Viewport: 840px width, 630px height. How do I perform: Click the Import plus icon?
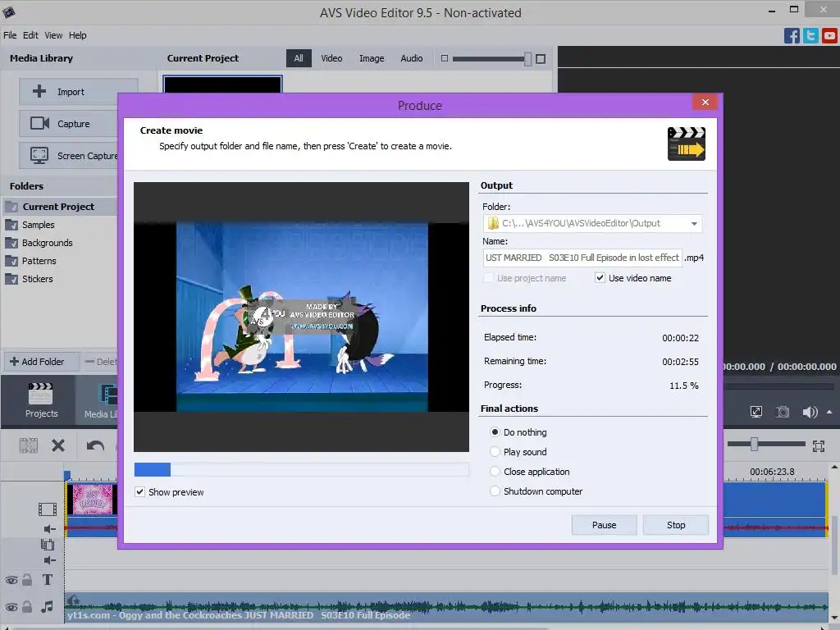coord(39,91)
